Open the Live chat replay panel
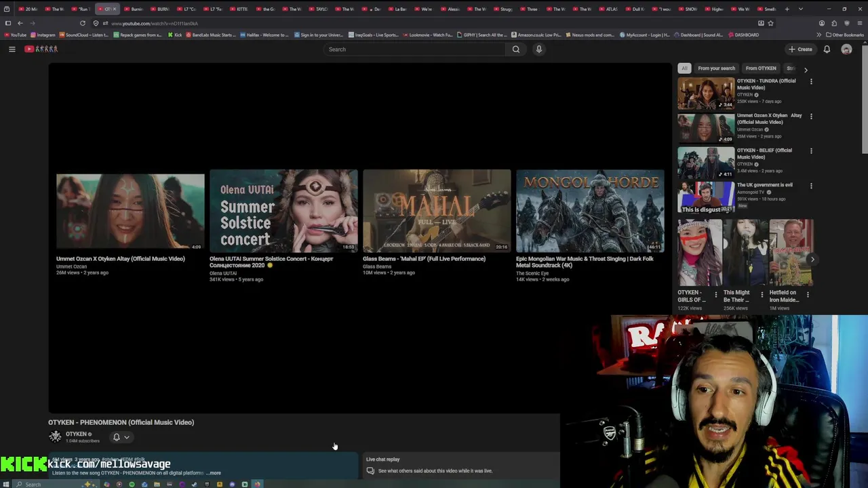868x488 pixels. (461, 465)
